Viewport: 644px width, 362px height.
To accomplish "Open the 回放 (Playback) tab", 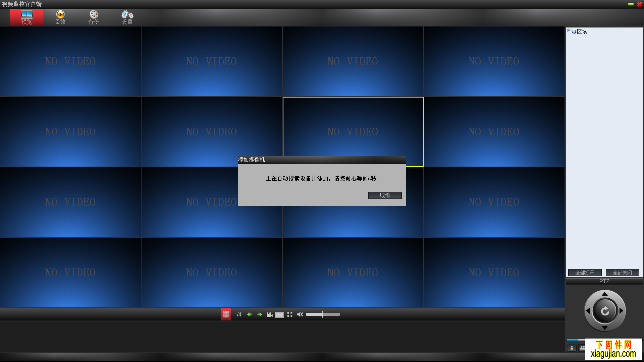I will (x=59, y=17).
